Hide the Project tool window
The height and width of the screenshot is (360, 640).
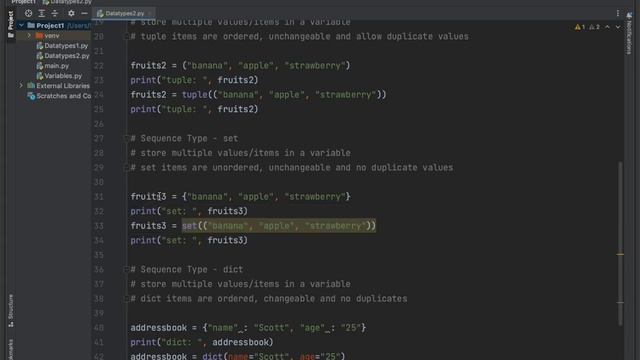(x=84, y=13)
